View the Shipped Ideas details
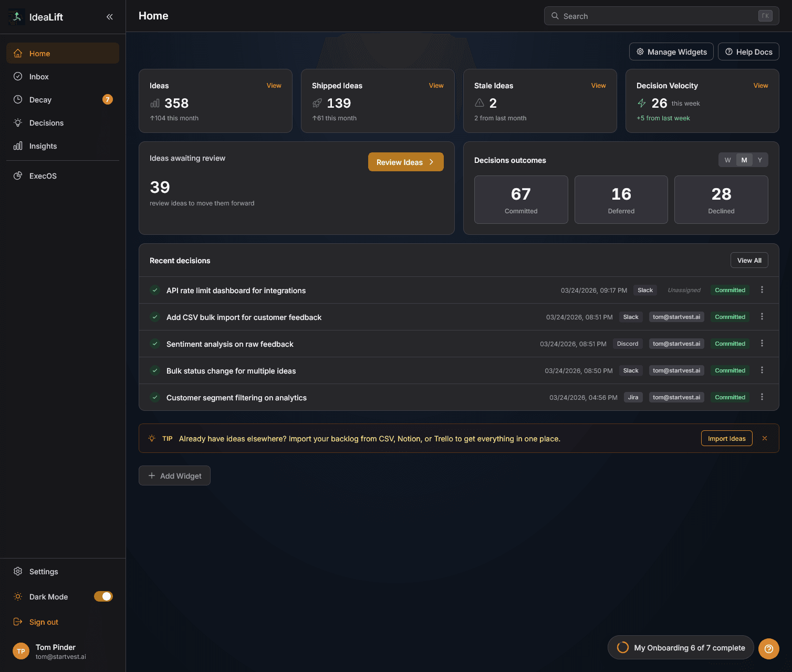792x672 pixels. [x=436, y=85]
